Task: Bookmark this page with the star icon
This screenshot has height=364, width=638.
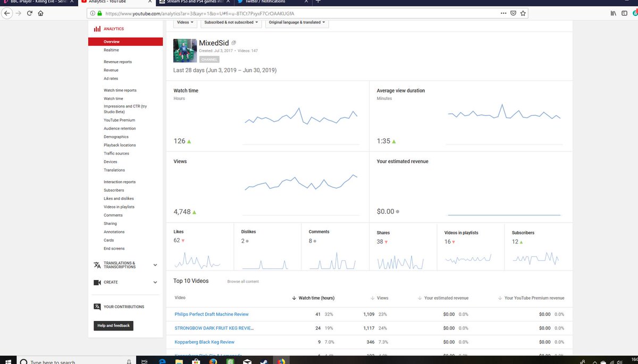Action: (523, 13)
